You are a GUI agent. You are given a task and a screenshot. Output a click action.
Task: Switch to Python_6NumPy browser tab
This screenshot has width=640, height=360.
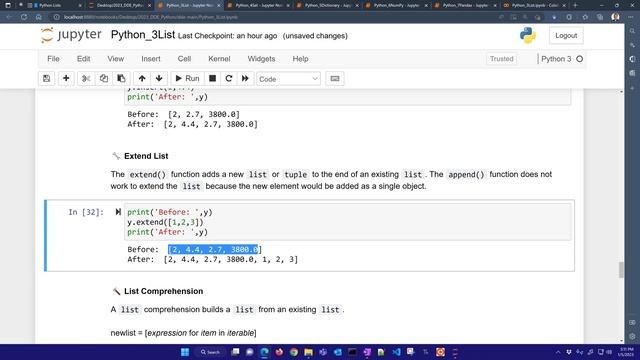coord(397,5)
